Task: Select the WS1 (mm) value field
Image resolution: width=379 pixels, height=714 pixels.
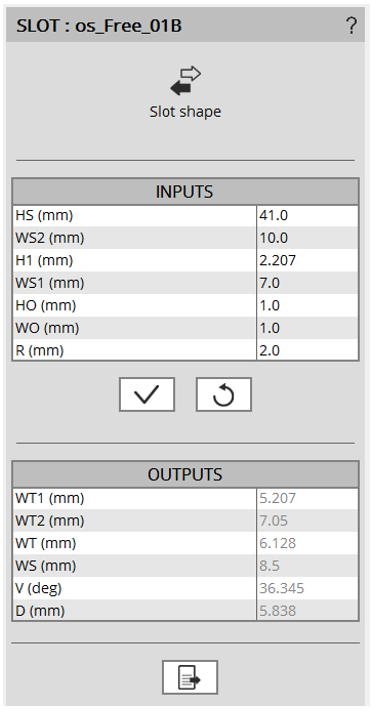Action: click(307, 283)
